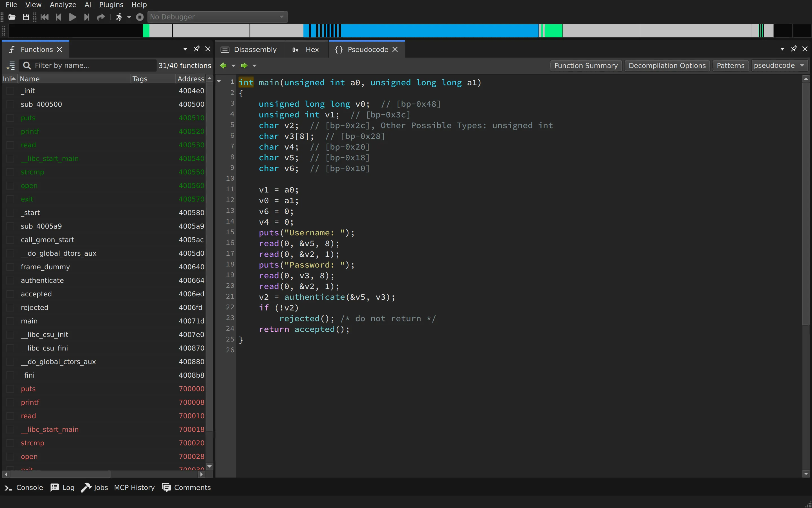
Task: Open the Comments panel
Action: click(186, 487)
